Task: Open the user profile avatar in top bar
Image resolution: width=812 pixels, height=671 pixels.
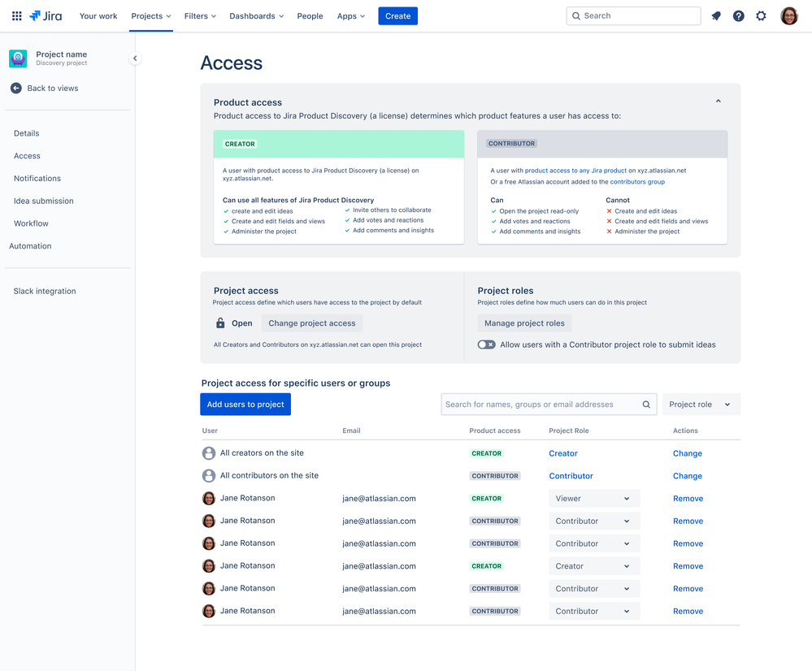Action: [x=789, y=16]
